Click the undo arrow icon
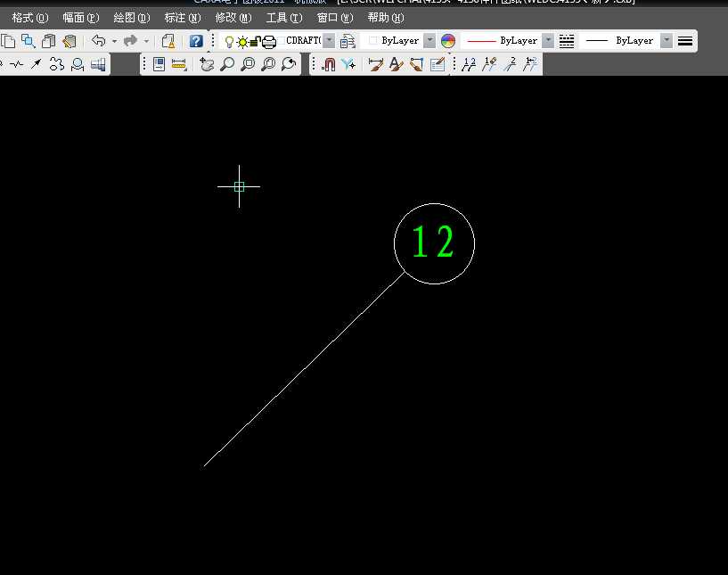 [x=98, y=41]
